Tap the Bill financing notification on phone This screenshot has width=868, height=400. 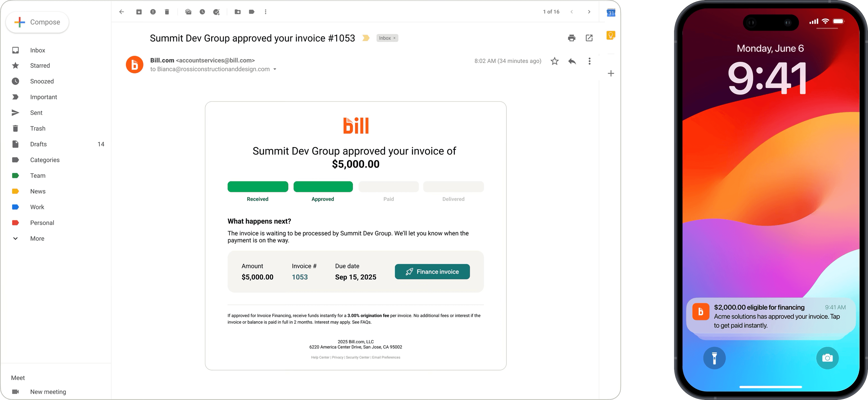tap(771, 316)
